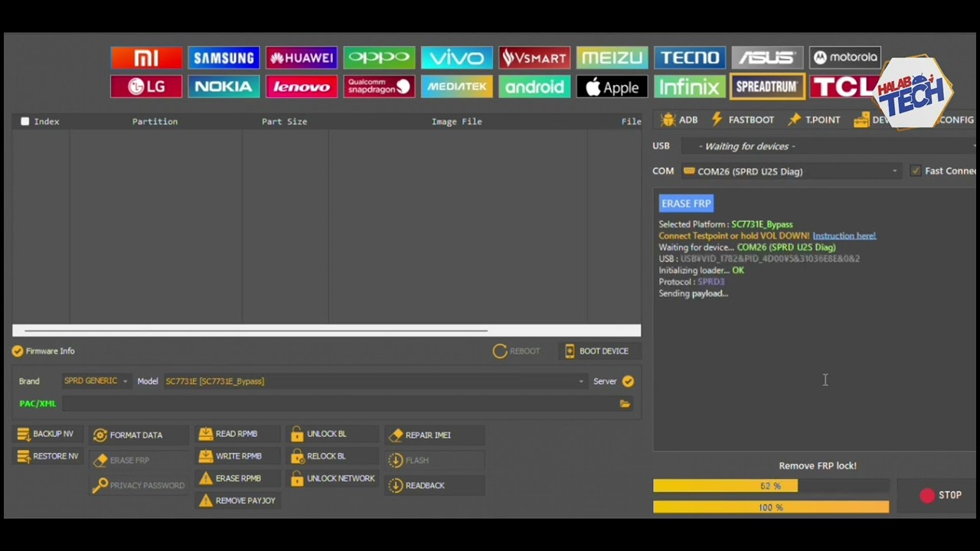Select the Meizu brand tile
980x551 pixels.
(x=612, y=57)
